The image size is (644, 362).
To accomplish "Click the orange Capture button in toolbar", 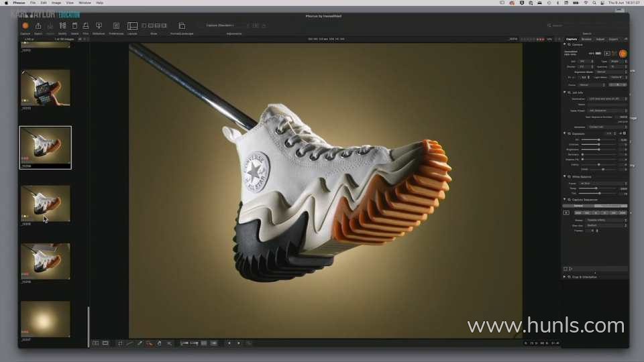I will 25,26.
